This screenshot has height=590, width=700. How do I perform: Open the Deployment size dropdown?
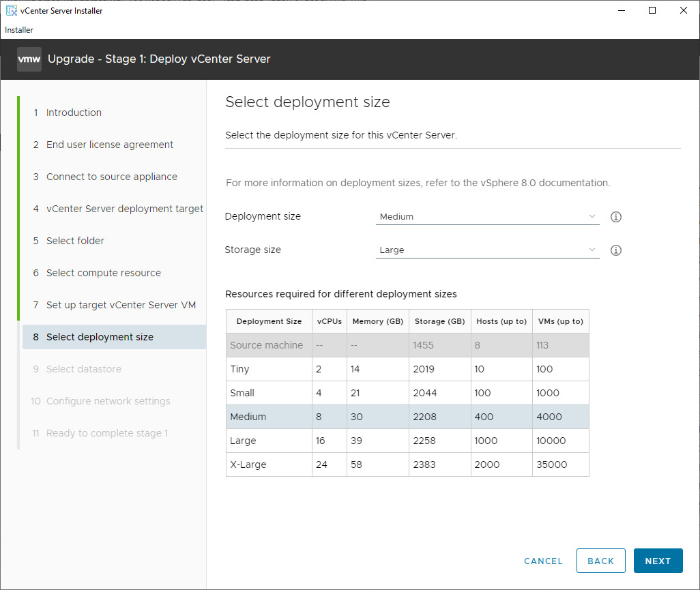(x=487, y=217)
